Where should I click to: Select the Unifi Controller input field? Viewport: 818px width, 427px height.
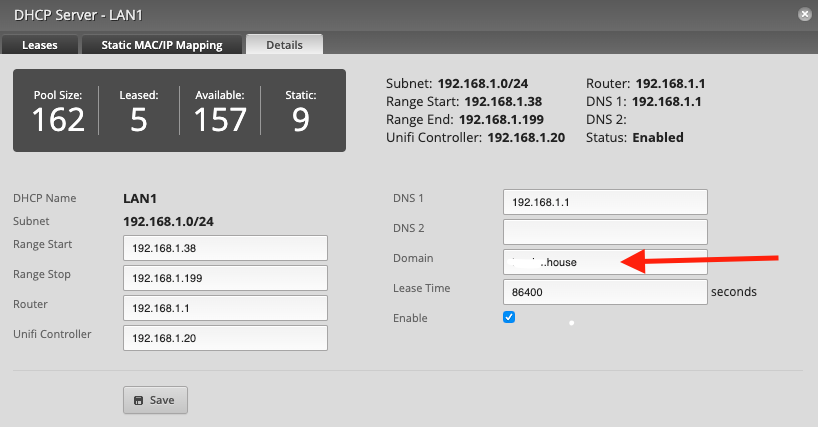tap(225, 338)
